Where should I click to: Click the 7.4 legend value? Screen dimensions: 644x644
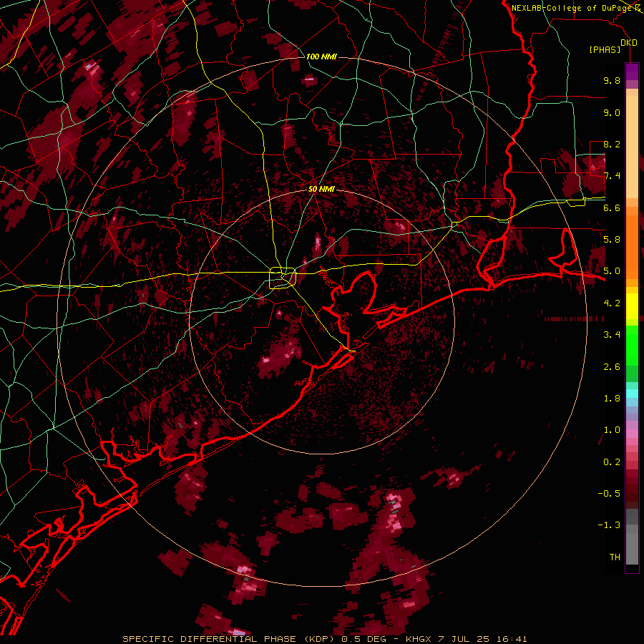pos(612,176)
